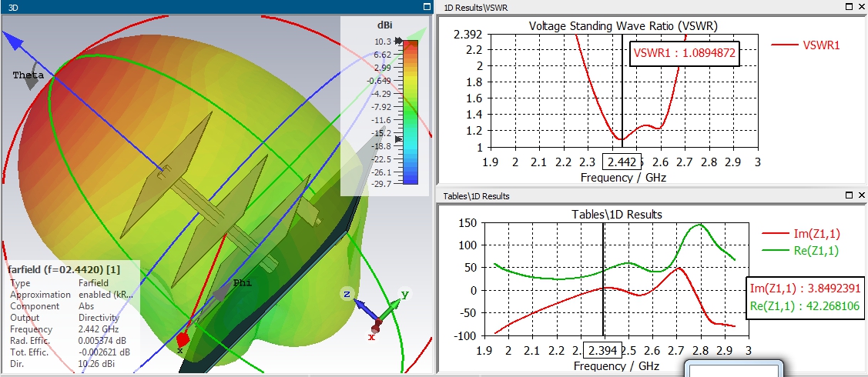Maximize the 1D Results\VSWR window

pos(850,7)
